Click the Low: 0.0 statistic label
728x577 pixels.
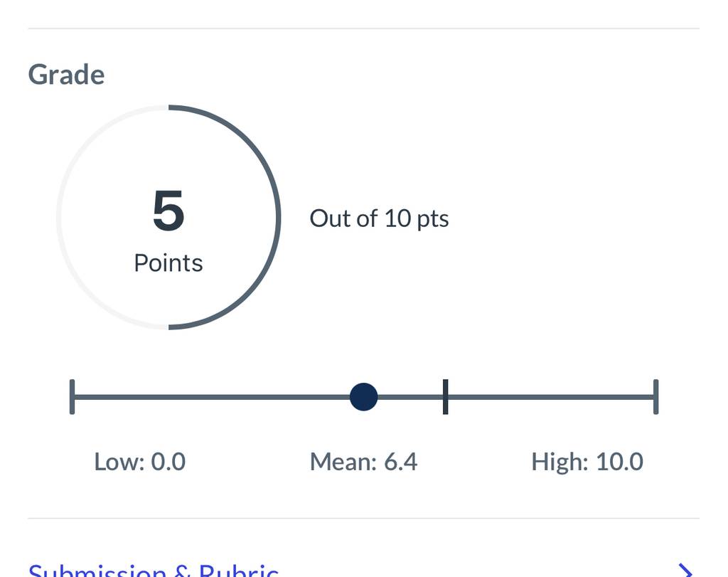tap(140, 462)
